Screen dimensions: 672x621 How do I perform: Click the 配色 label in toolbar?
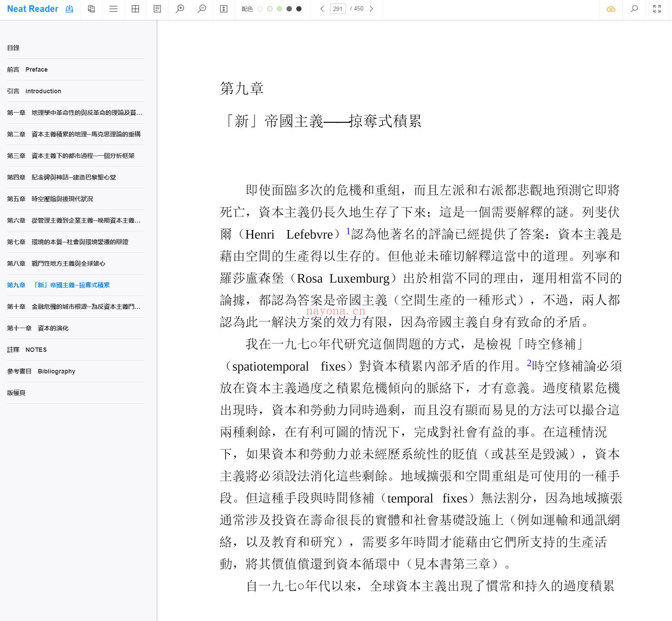247,9
